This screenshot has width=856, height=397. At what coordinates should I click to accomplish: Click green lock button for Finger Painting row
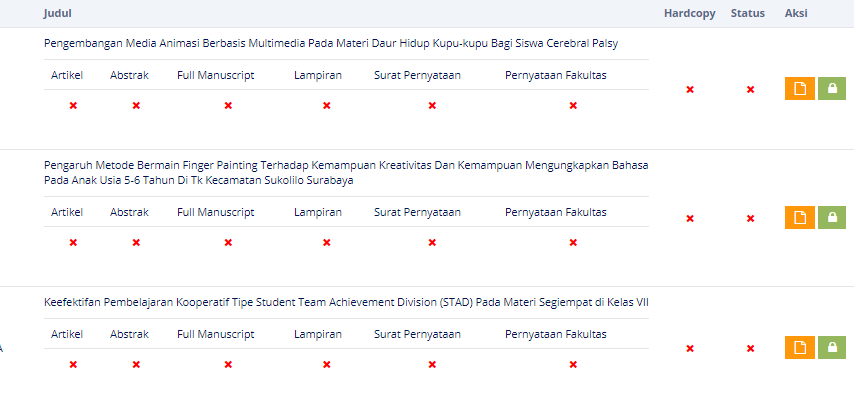click(x=832, y=217)
